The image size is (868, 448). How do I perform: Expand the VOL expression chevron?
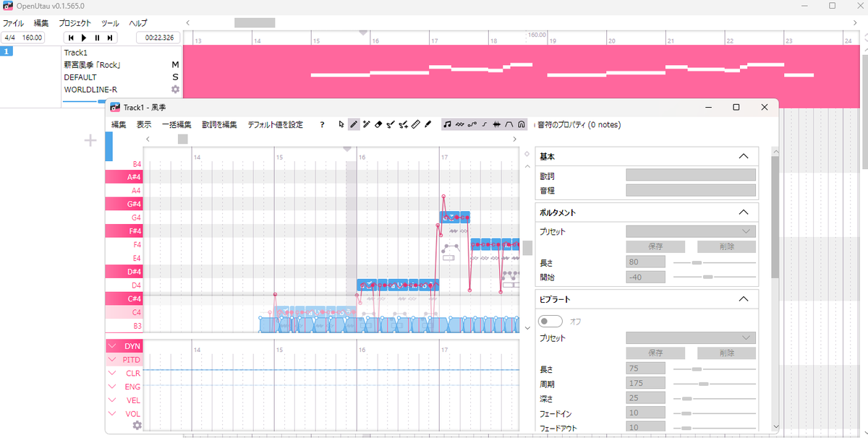(x=112, y=414)
